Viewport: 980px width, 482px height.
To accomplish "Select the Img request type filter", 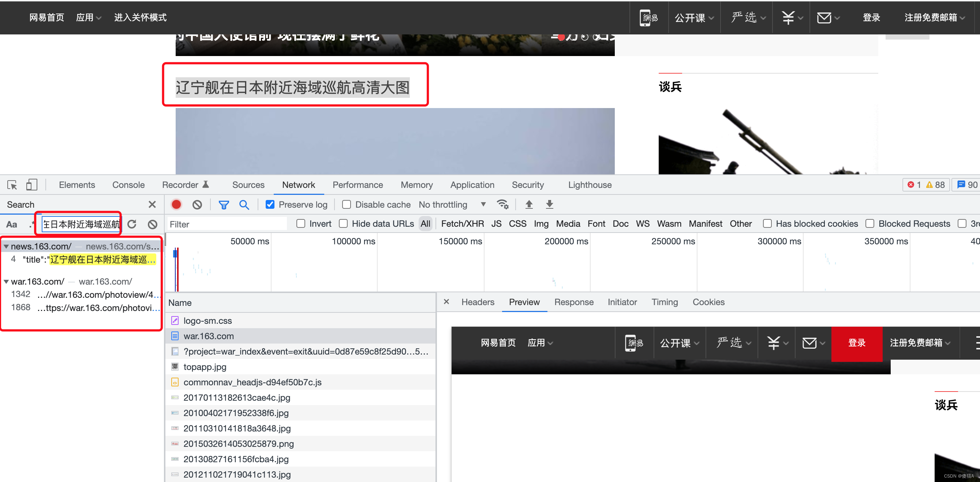I will (541, 224).
